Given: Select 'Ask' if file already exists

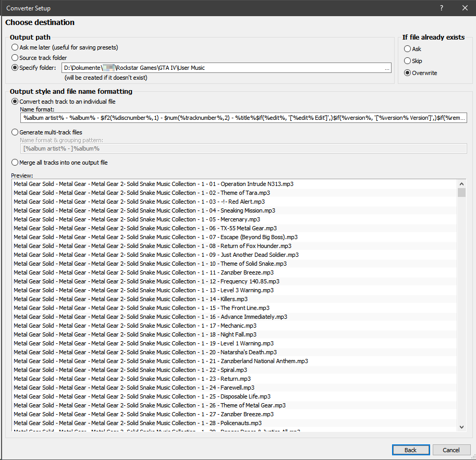Looking at the screenshot, I should point(412,49).
